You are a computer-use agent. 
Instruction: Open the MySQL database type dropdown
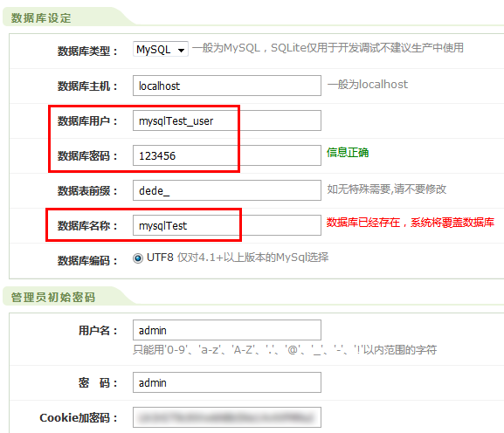[161, 49]
